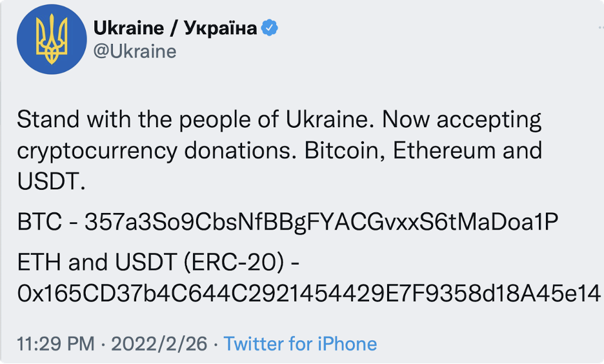Click the 'Stand with the people of Ukraine' sentence
Viewport: 604px width, 364px height.
click(x=196, y=119)
